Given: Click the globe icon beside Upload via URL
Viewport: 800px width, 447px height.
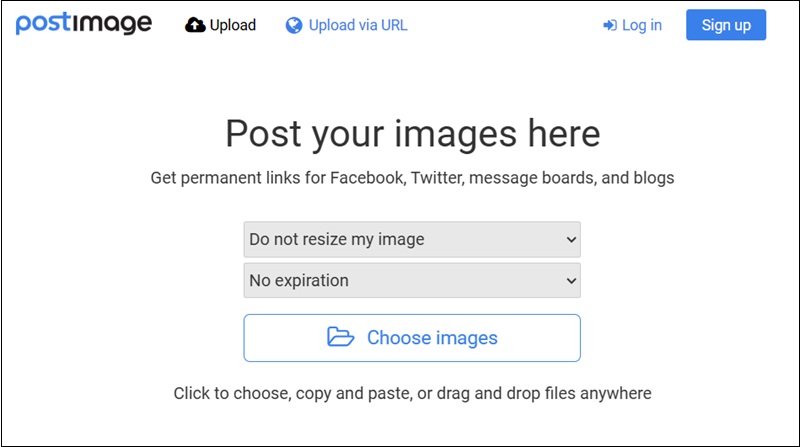Looking at the screenshot, I should 294,25.
